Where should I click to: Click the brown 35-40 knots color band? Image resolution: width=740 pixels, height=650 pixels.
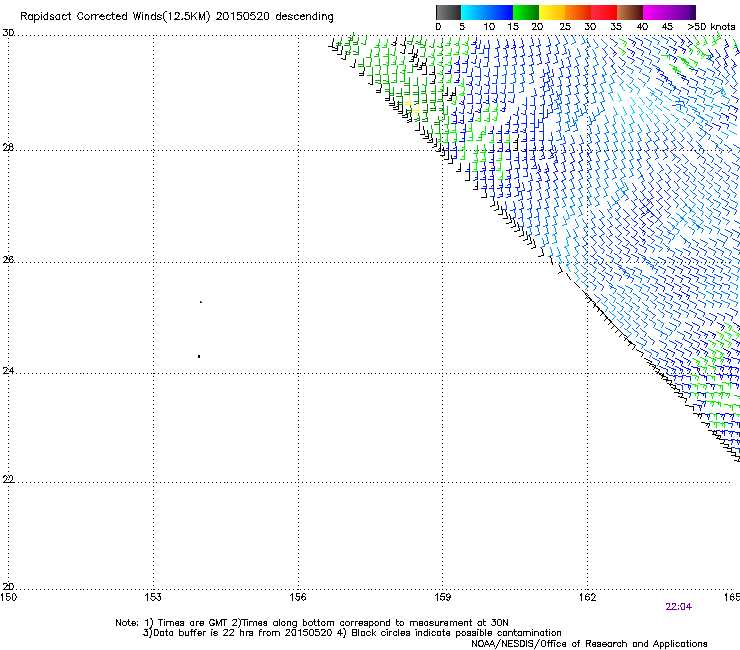coord(630,12)
